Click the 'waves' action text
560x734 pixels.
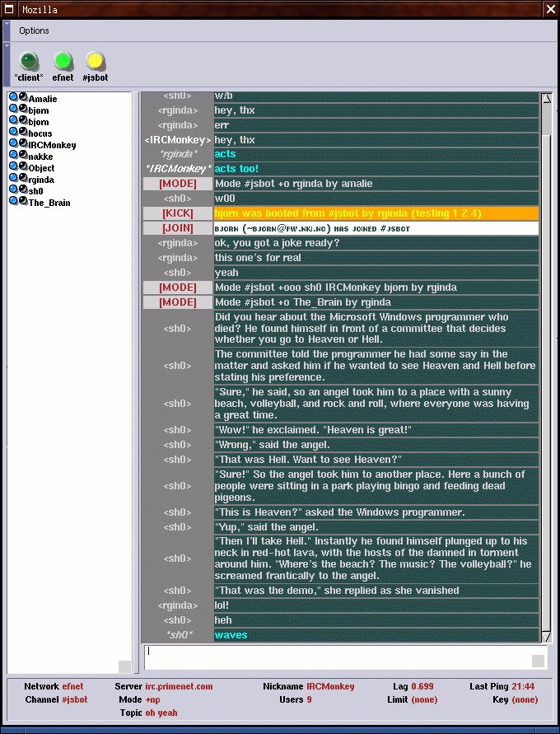[x=231, y=635]
